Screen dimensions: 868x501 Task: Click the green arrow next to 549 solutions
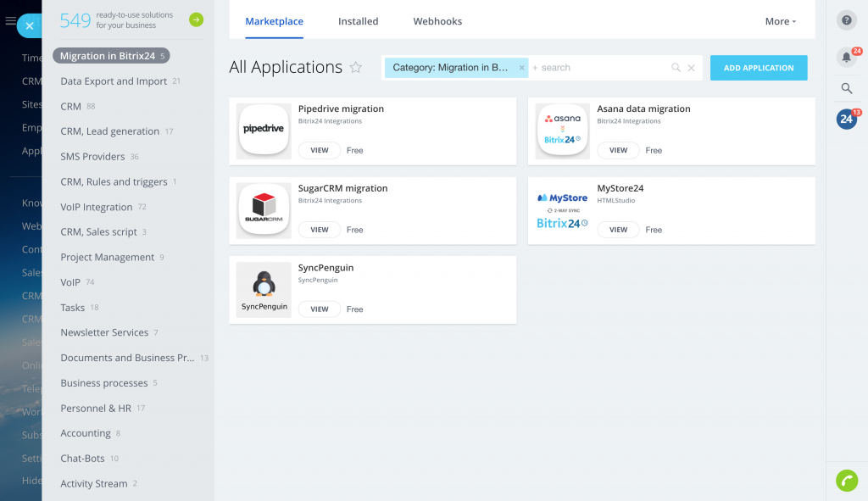196,19
